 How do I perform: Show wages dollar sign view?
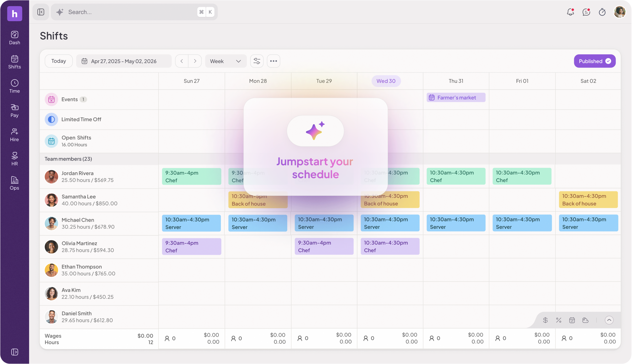click(545, 320)
